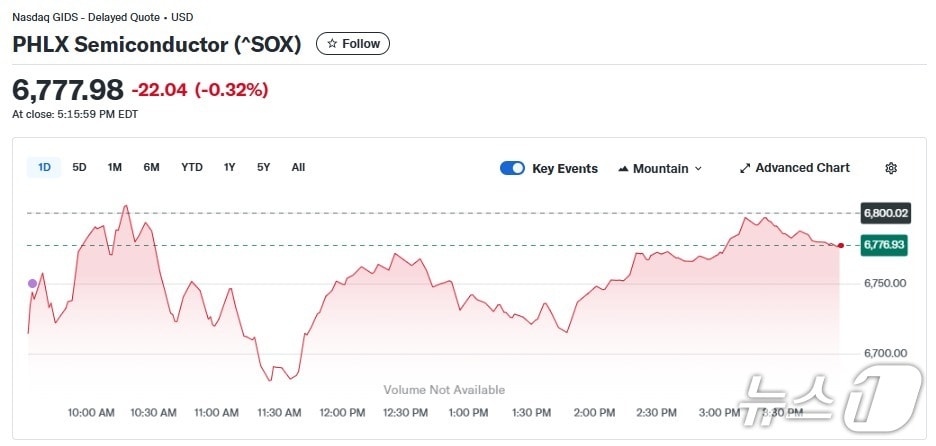Choose the YTD range tab

click(x=192, y=167)
